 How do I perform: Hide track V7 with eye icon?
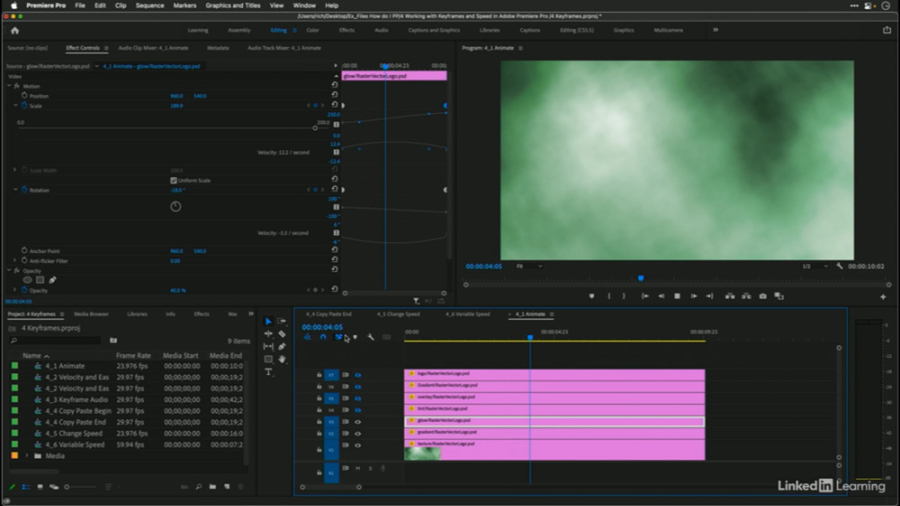358,375
